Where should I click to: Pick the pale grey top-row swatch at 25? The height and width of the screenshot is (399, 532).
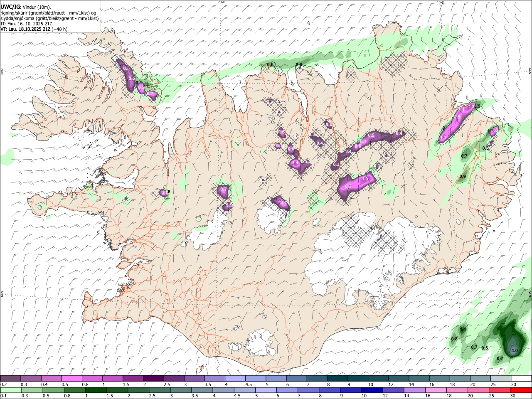[500, 379]
